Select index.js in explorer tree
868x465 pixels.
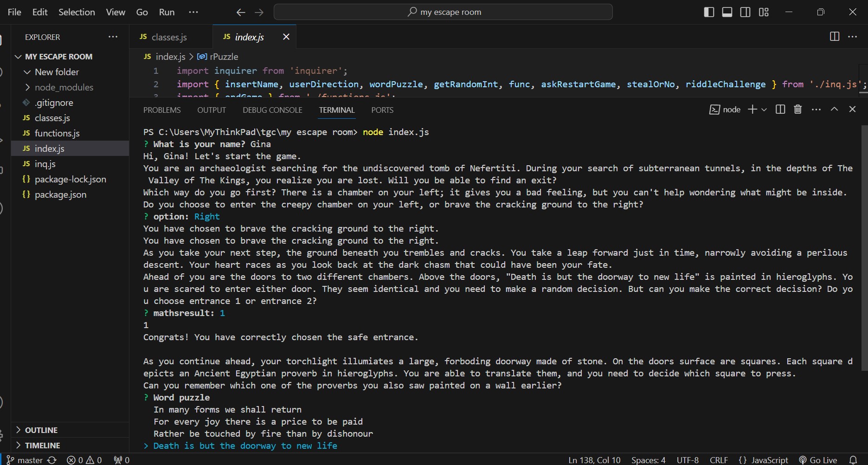(x=70, y=149)
